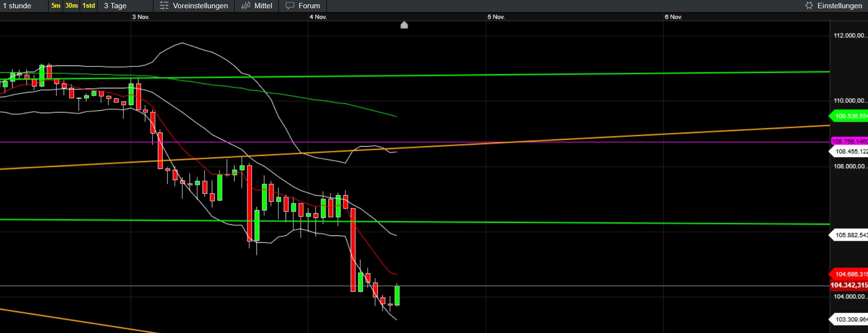Viewport: 868px width, 333px height.
Task: Click the white 108.455,122 price tag
Action: tap(849, 151)
